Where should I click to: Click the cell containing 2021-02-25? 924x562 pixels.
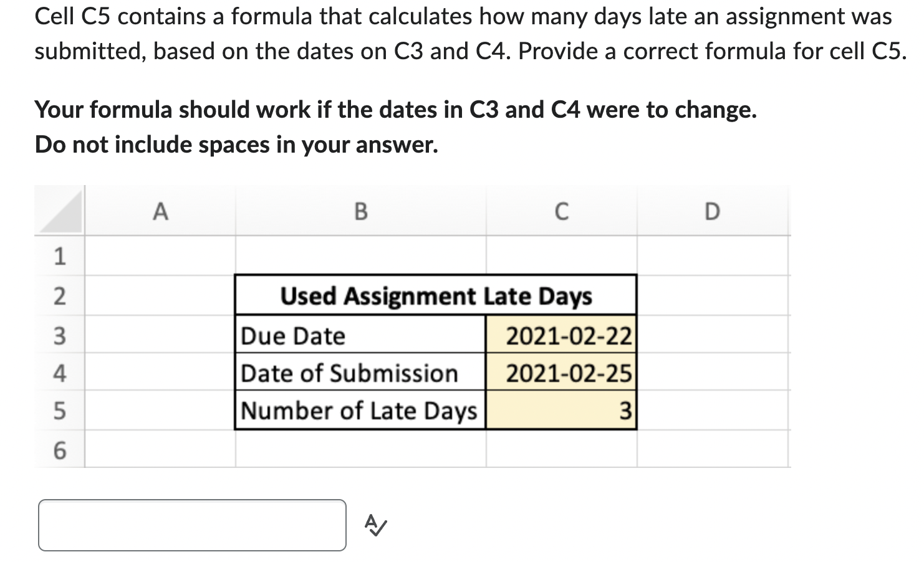click(x=561, y=373)
